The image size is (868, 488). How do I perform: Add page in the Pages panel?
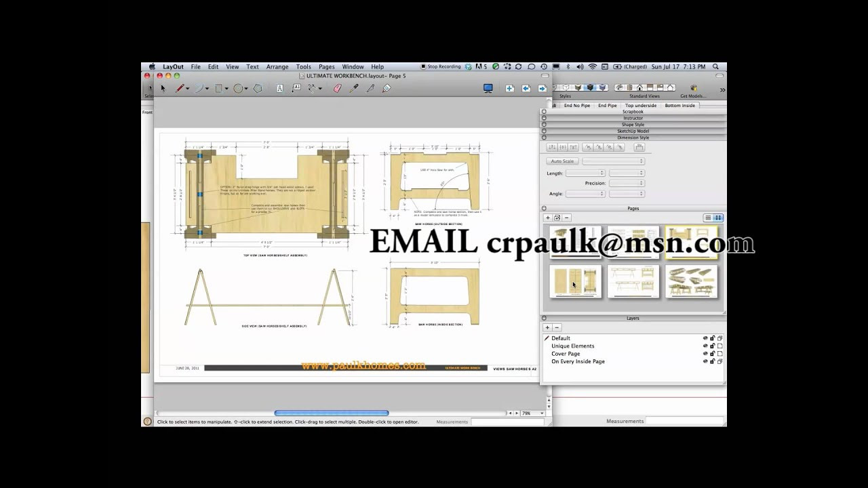point(548,218)
